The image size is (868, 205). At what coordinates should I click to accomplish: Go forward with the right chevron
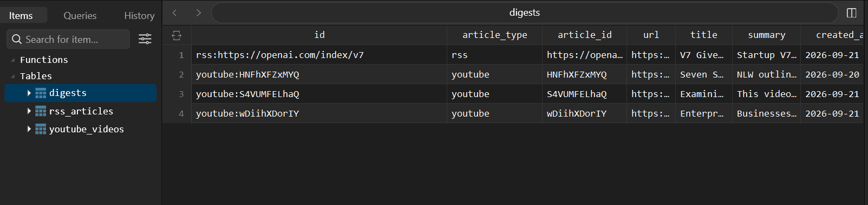[x=199, y=12]
